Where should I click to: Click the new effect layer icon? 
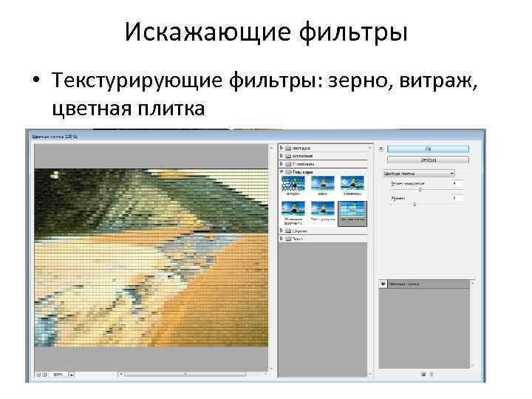click(423, 374)
